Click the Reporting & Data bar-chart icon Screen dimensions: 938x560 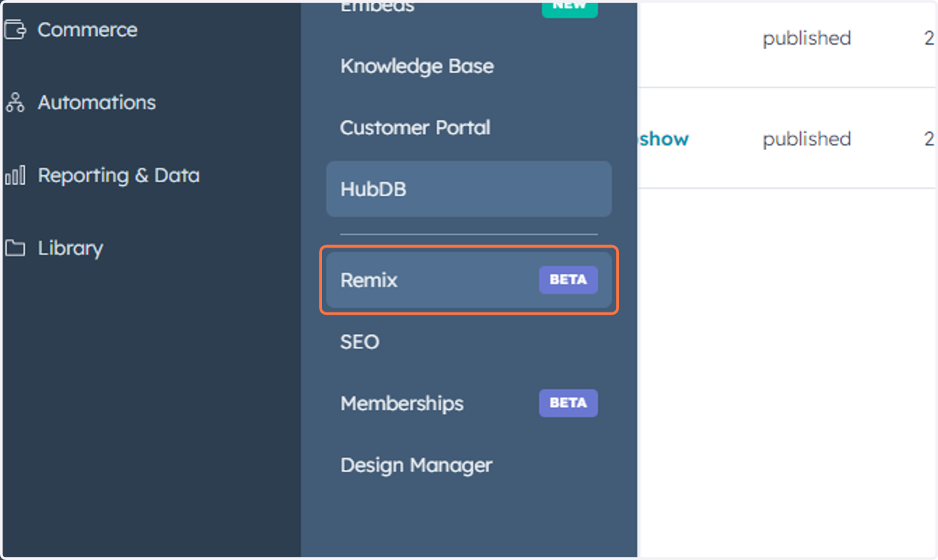(x=15, y=175)
